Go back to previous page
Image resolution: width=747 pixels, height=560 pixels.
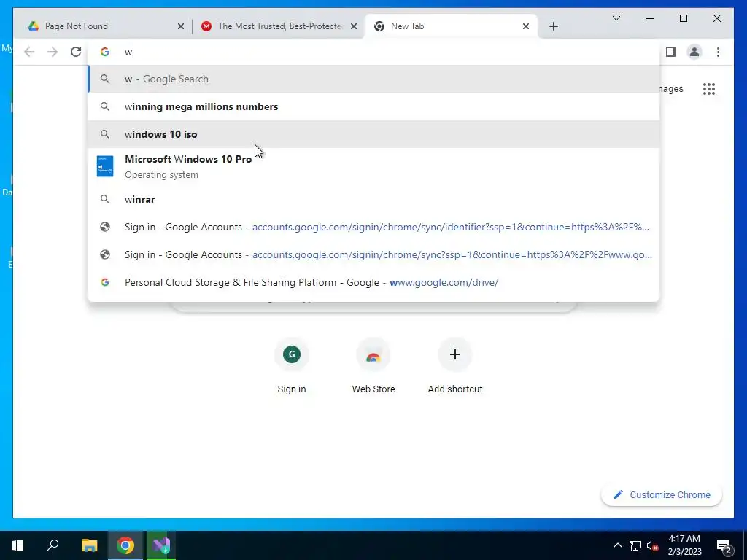[x=29, y=52]
